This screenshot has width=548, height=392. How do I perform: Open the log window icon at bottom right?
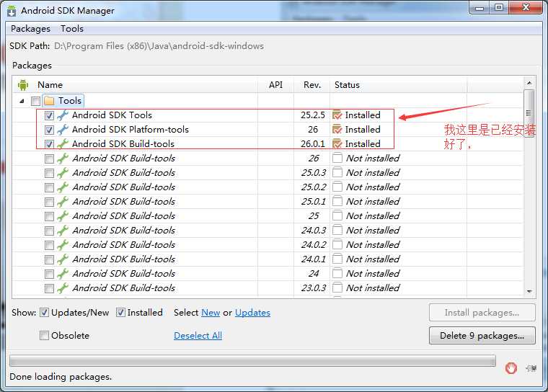point(531,368)
